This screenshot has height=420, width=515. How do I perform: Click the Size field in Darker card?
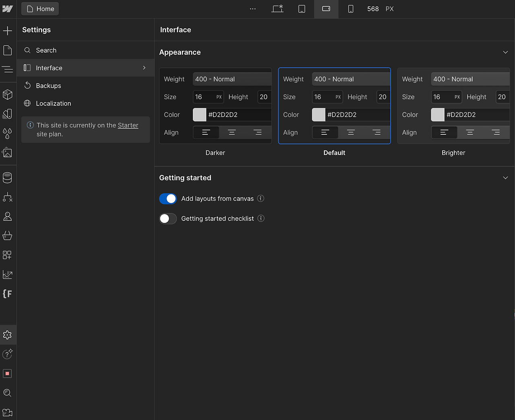[208, 97]
